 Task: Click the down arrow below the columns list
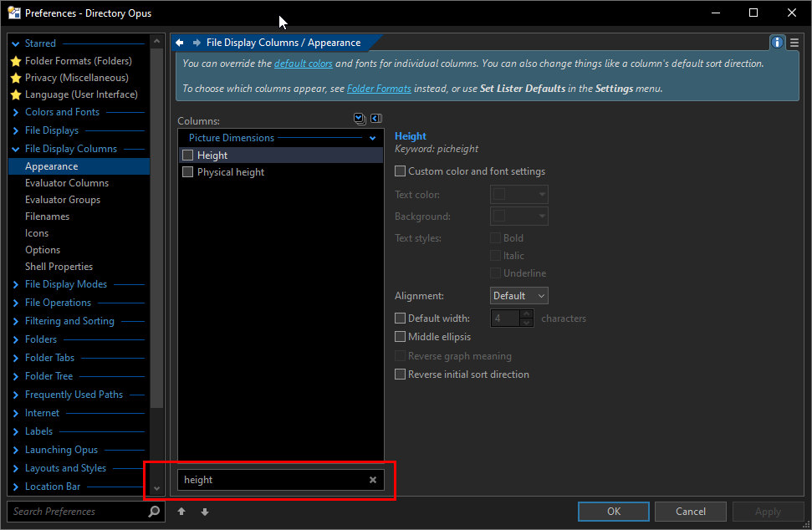205,512
